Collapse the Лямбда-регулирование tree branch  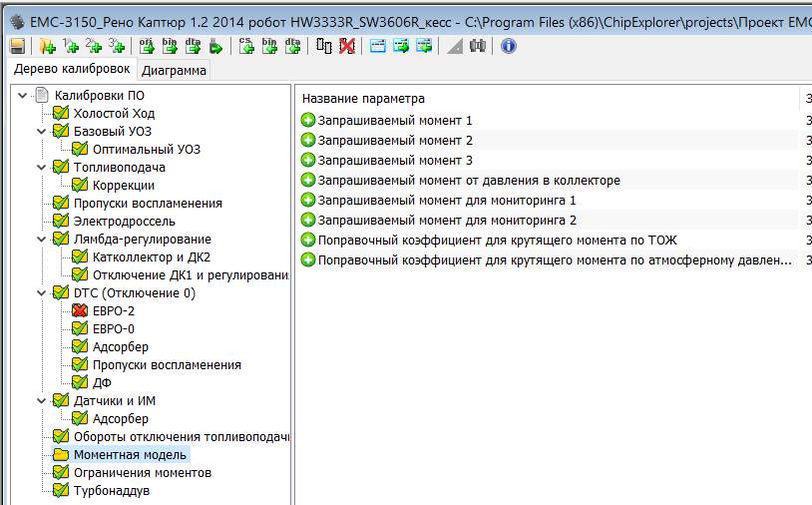(x=42, y=240)
